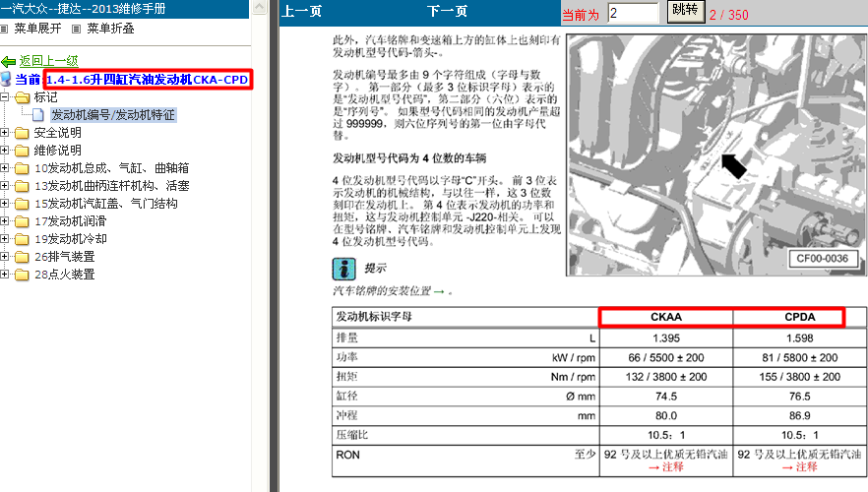
Task: Click the current-book icon beside 当前
Action: click(x=6, y=79)
